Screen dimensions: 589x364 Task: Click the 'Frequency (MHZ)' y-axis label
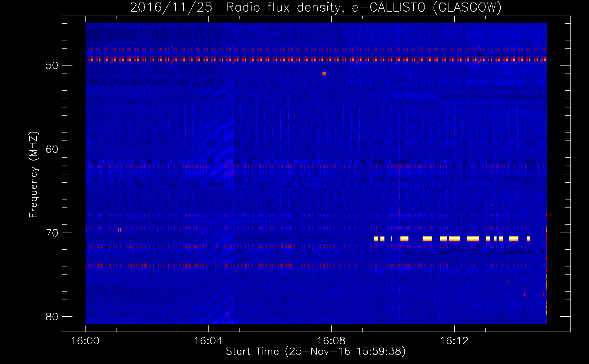33,175
